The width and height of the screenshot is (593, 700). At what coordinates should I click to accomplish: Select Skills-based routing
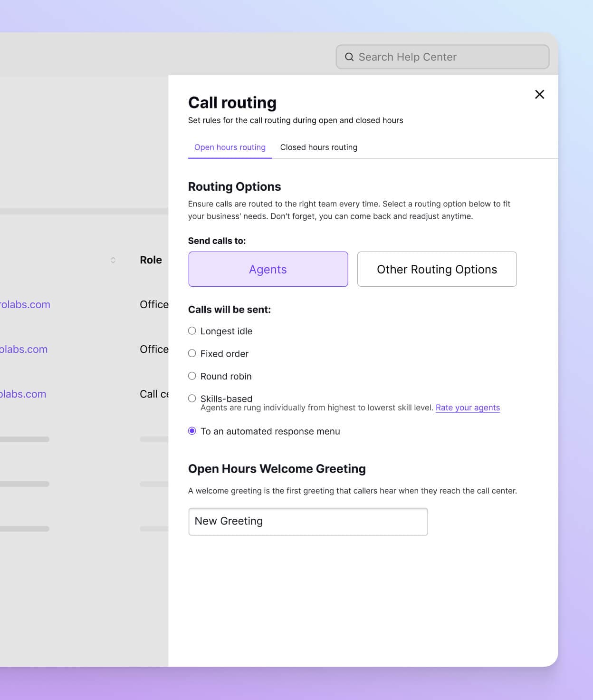pyautogui.click(x=192, y=398)
